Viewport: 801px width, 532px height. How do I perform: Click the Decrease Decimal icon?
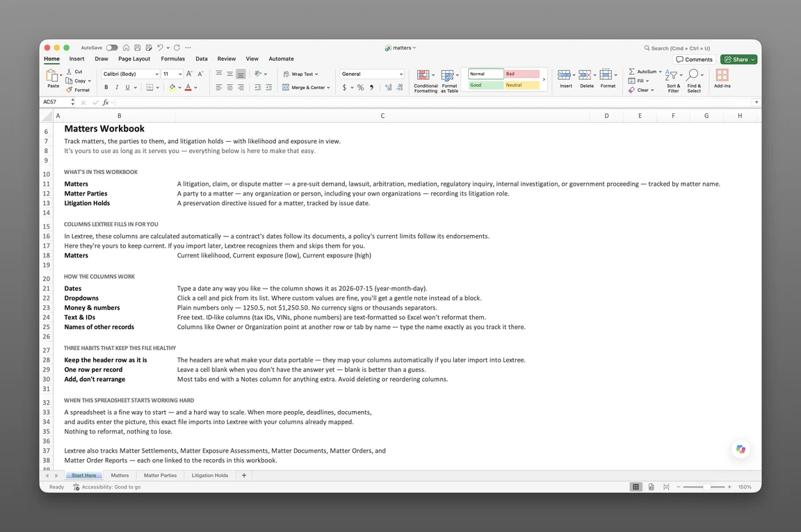pyautogui.click(x=400, y=88)
